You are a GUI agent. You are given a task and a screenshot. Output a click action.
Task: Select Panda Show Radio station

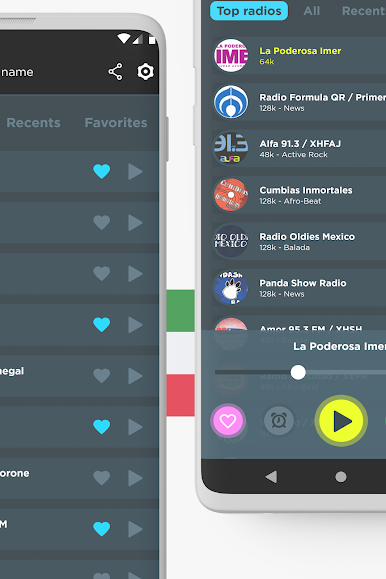click(x=299, y=288)
